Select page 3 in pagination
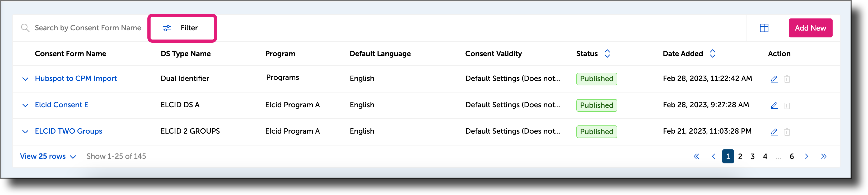Viewport: 868px width, 195px height. [752, 156]
